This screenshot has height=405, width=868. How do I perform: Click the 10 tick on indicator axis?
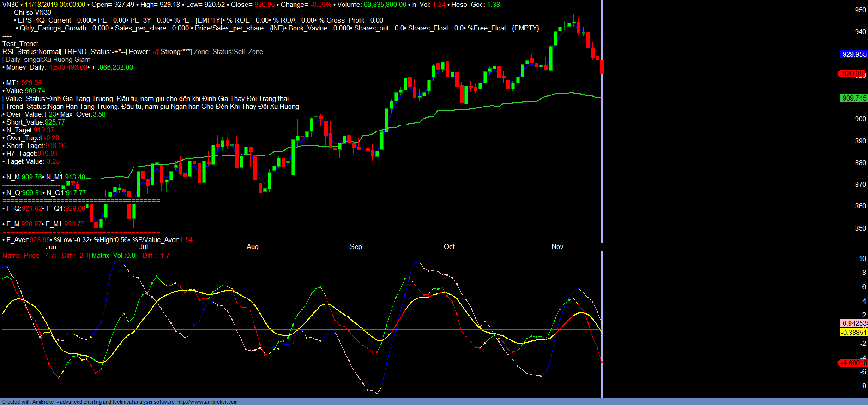tap(862, 259)
